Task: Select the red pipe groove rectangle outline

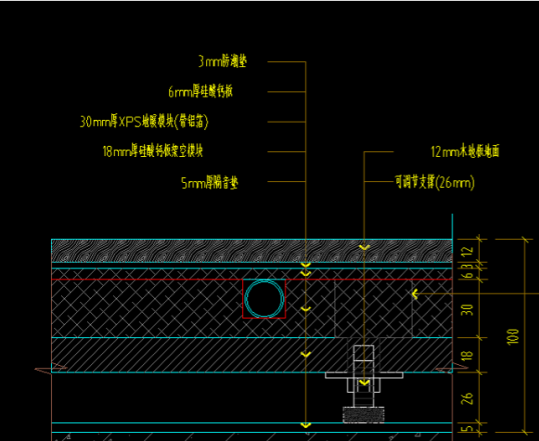Action: pyautogui.click(x=264, y=299)
